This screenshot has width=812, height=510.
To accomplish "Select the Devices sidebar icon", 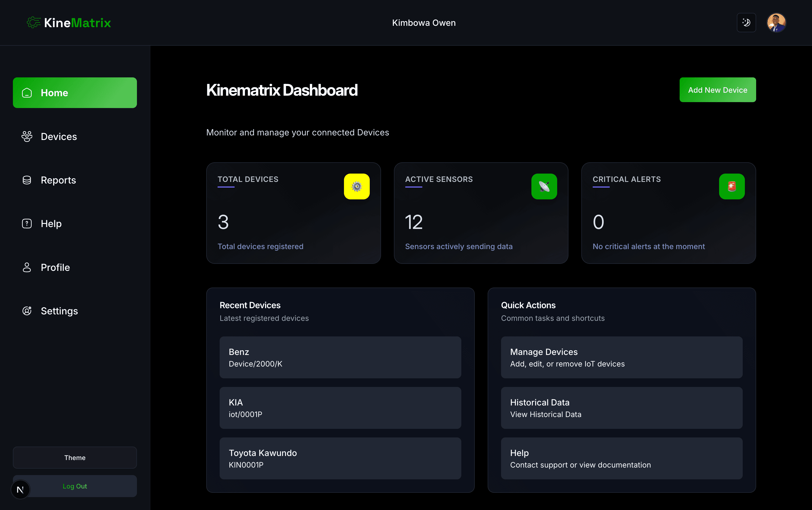I will [27, 136].
